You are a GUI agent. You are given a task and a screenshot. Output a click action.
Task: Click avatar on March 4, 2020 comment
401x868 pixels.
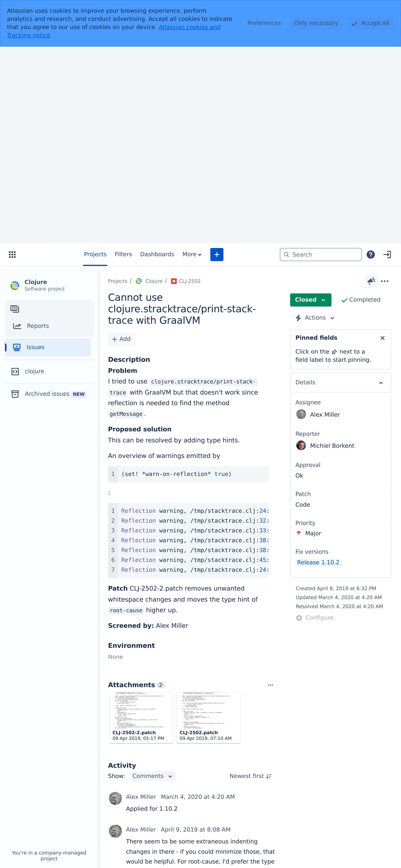(115, 798)
